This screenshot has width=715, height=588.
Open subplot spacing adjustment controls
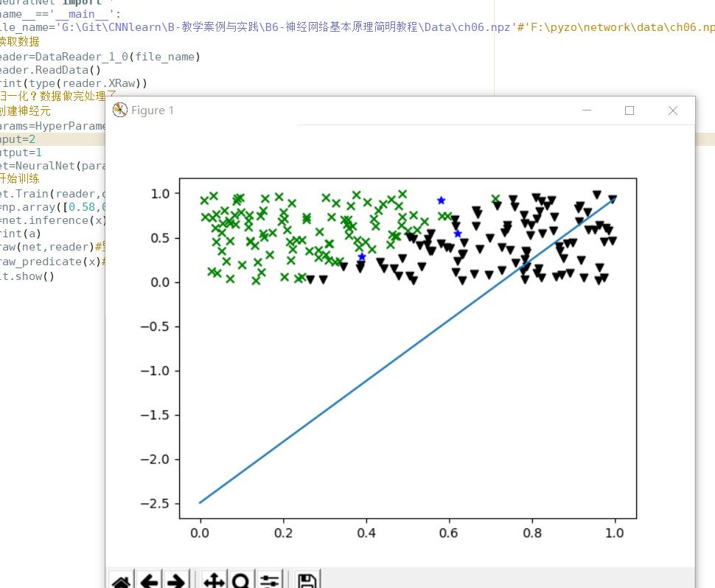pyautogui.click(x=268, y=582)
